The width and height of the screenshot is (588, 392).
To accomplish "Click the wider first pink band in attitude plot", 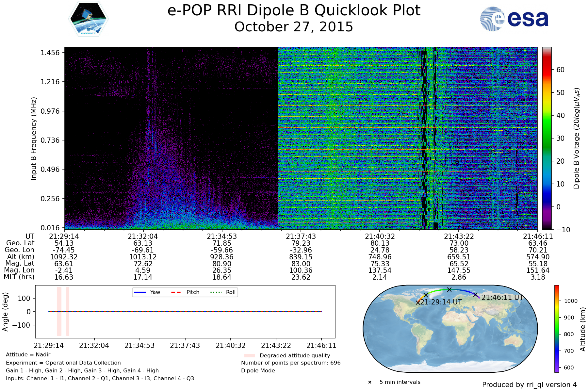I will point(59,311).
